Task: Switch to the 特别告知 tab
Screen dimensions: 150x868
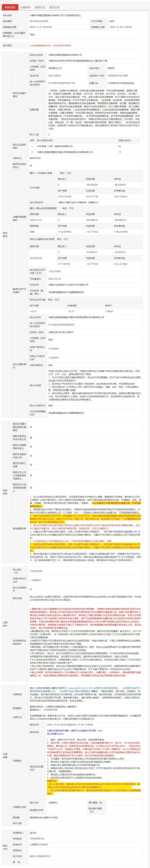Action: pyautogui.click(x=10, y=7)
